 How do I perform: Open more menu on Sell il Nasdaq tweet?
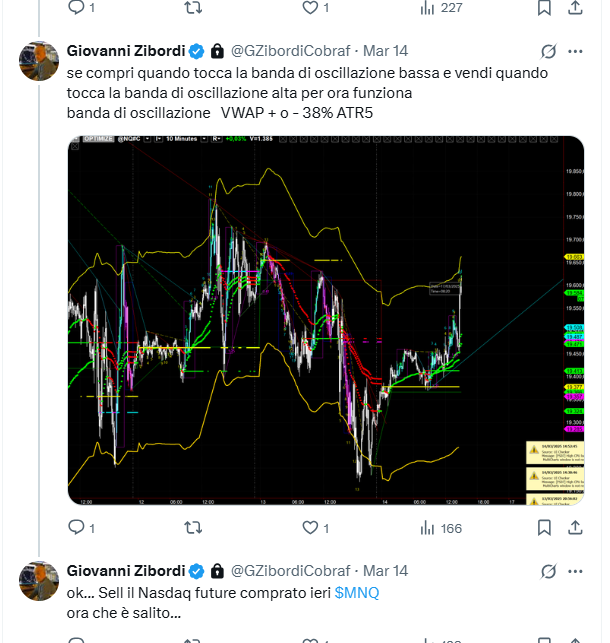click(575, 571)
